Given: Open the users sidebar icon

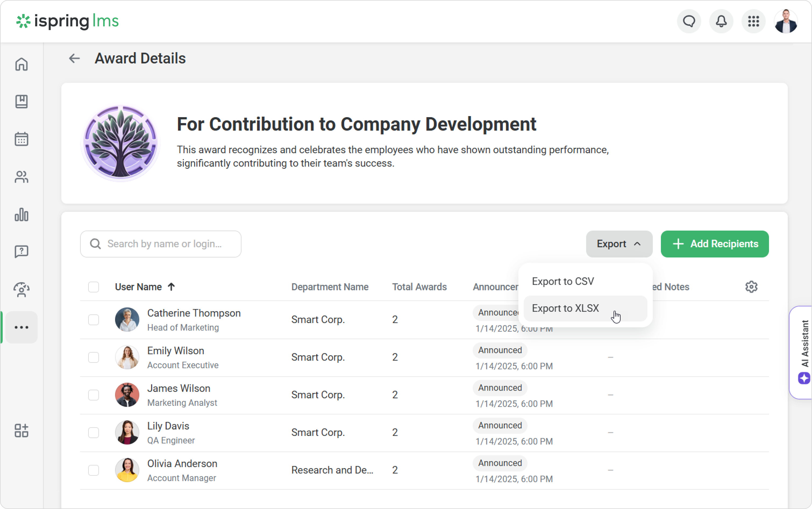Looking at the screenshot, I should [21, 177].
